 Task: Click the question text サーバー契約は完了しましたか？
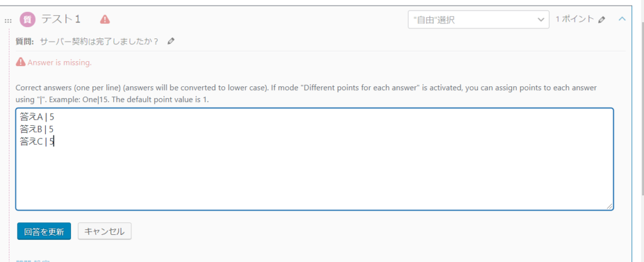(x=99, y=42)
